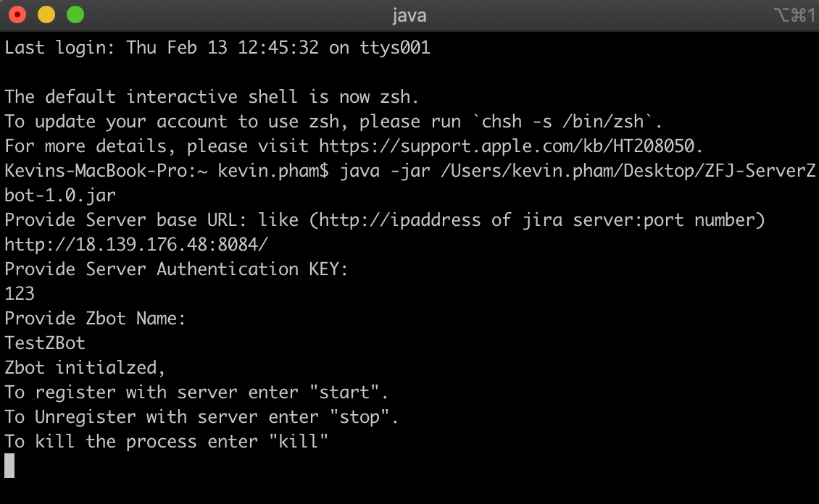The image size is (819, 504).
Task: Minimize the terminal with the yellow button
Action: click(x=46, y=14)
